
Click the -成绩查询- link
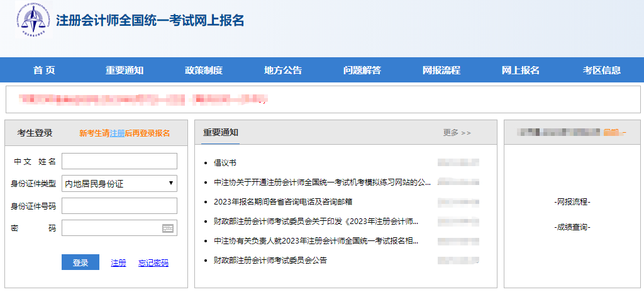point(572,227)
